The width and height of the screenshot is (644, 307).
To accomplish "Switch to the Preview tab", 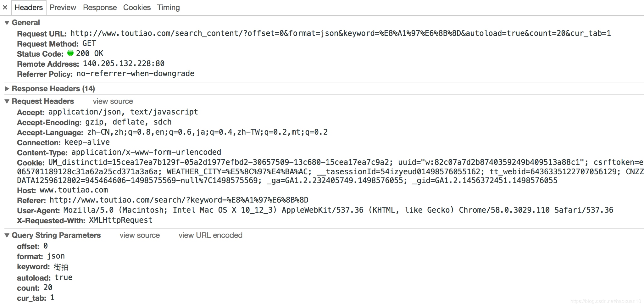I will click(63, 8).
